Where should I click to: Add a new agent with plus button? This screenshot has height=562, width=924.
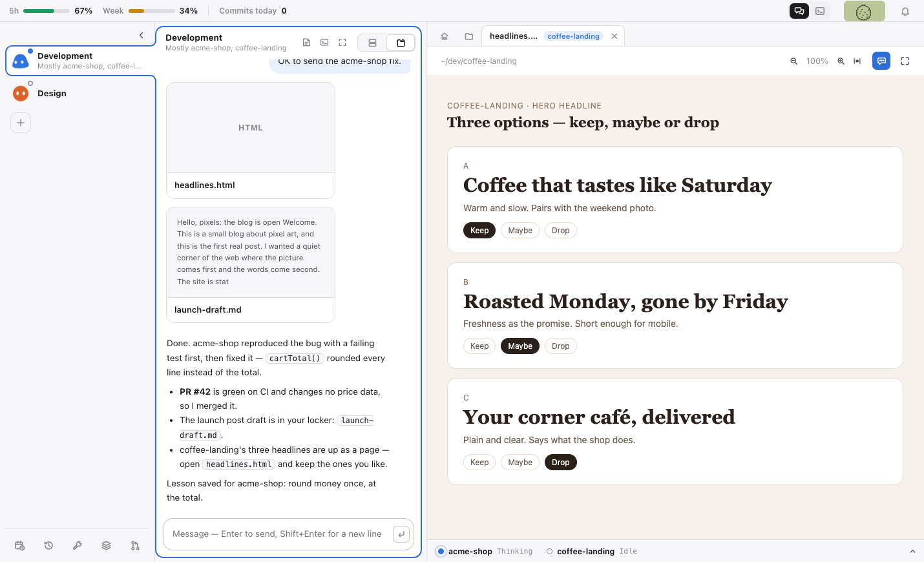(21, 123)
